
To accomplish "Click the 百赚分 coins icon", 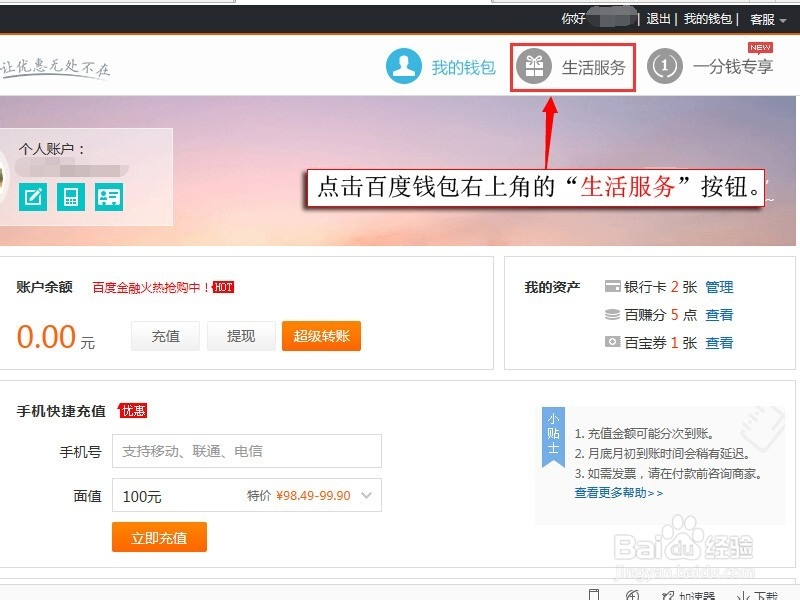I will click(612, 314).
